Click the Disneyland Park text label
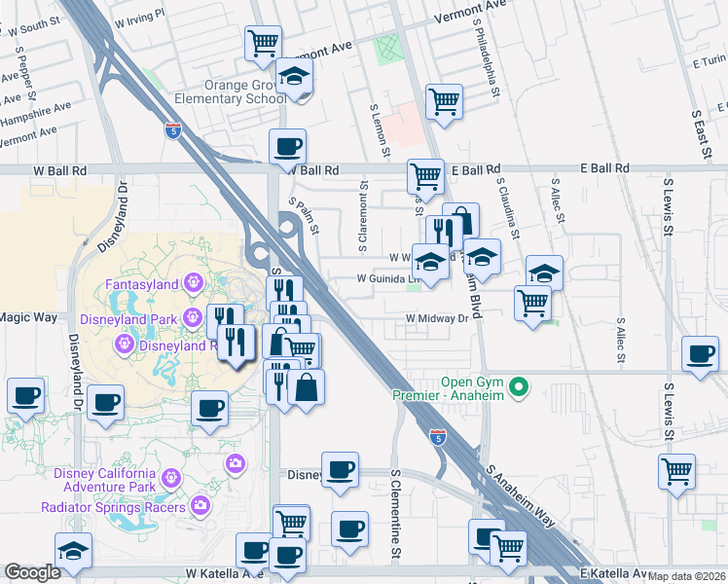728x584 pixels. (x=128, y=319)
